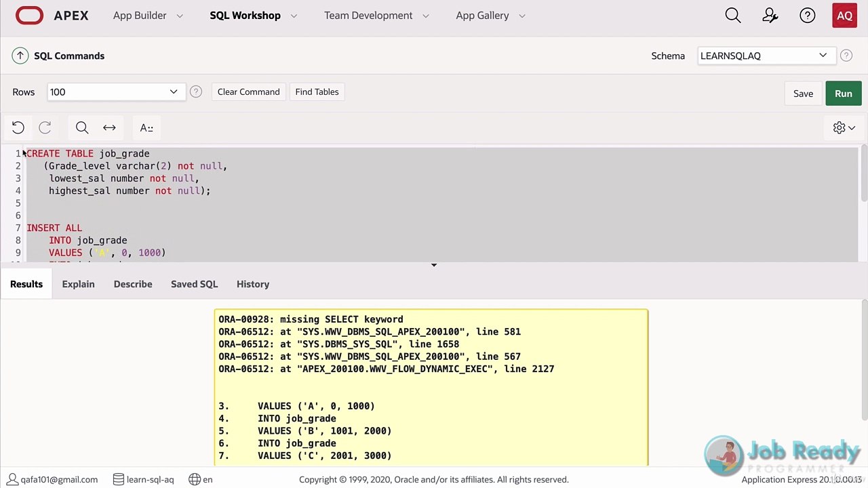This screenshot has width=868, height=488.
Task: Click the Grade_level varchar(2) line
Action: [136, 166]
